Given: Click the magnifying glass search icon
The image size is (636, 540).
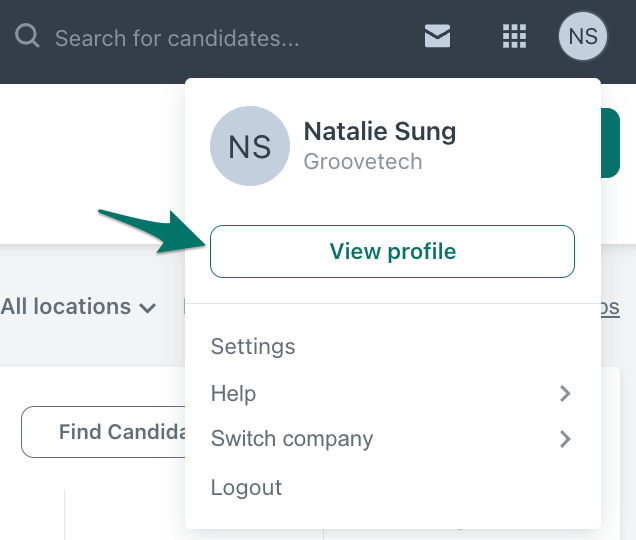Looking at the screenshot, I should click(28, 38).
